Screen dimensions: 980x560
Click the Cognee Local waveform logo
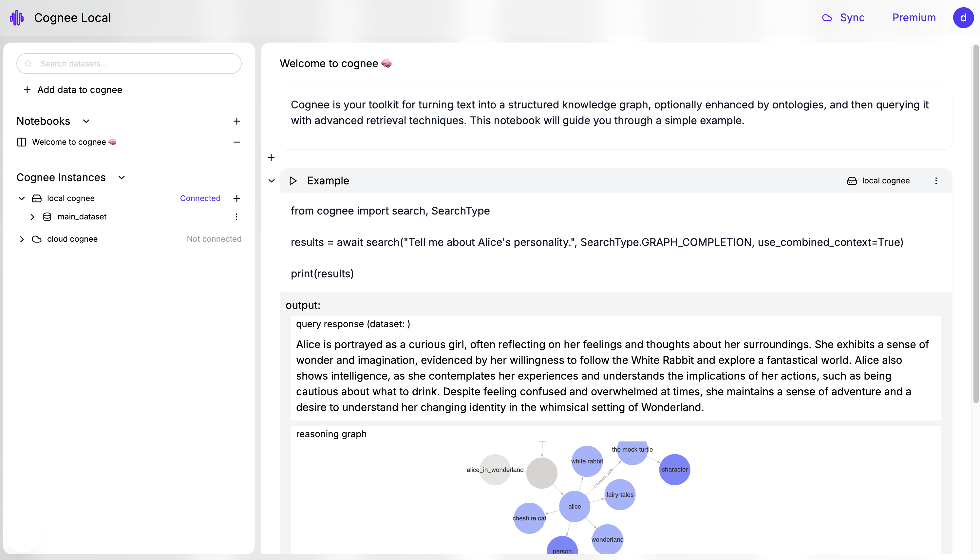coord(17,17)
